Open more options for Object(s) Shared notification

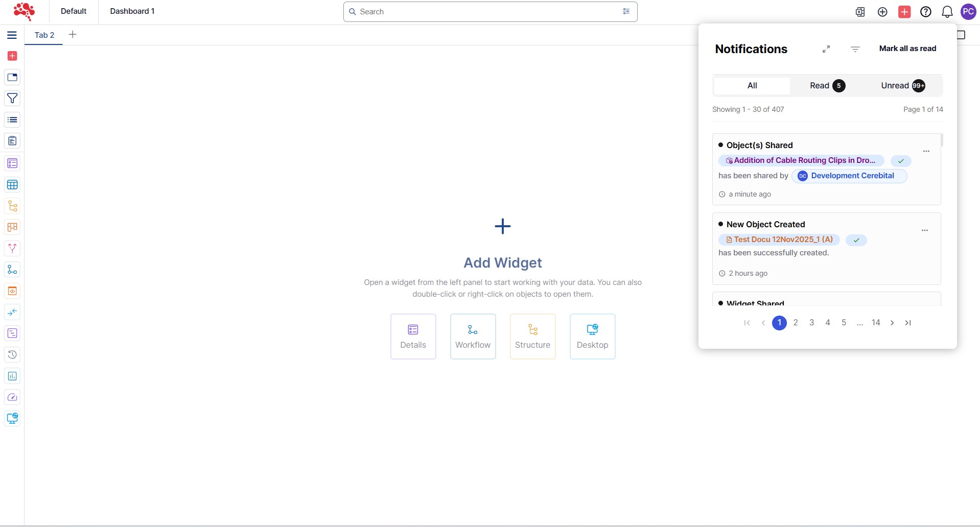click(926, 151)
